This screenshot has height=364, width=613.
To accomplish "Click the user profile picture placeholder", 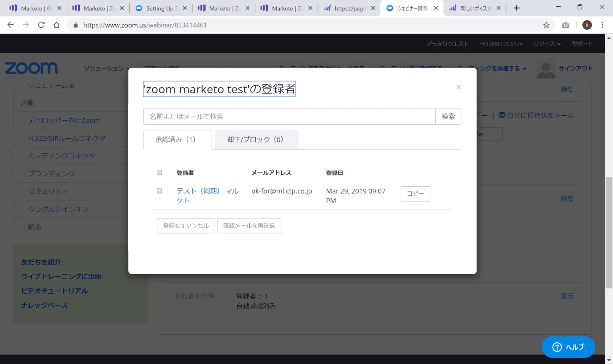I will [546, 68].
